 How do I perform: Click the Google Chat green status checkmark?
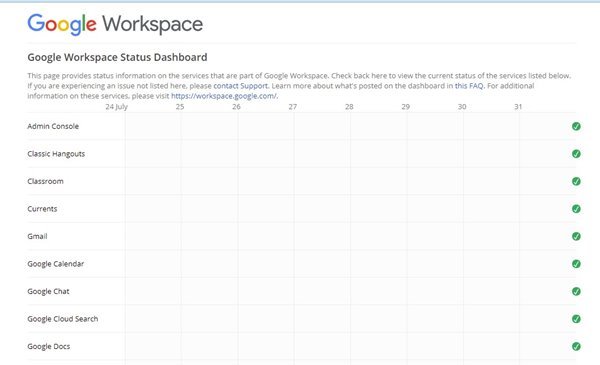576,292
